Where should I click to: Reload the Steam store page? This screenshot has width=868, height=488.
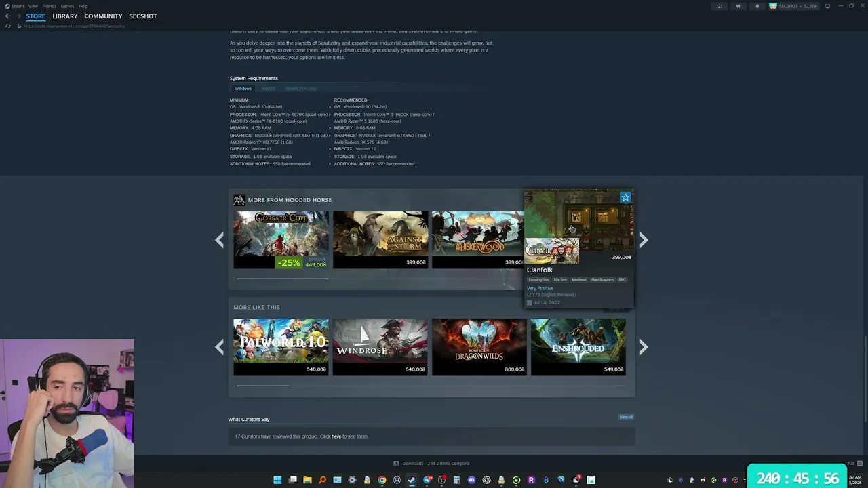[x=8, y=26]
